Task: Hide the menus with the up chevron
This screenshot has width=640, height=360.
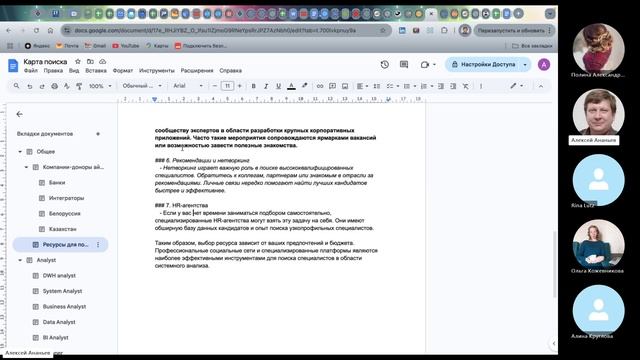Action: coord(541,86)
